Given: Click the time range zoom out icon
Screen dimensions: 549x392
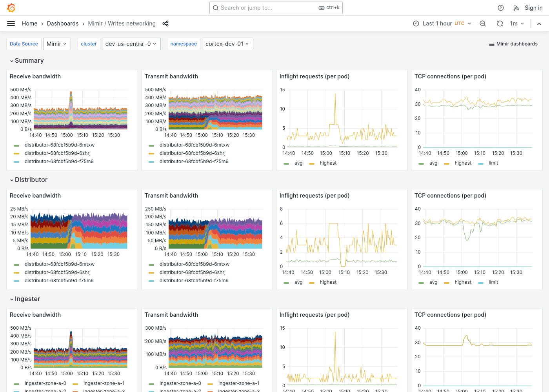Looking at the screenshot, I should [483, 24].
